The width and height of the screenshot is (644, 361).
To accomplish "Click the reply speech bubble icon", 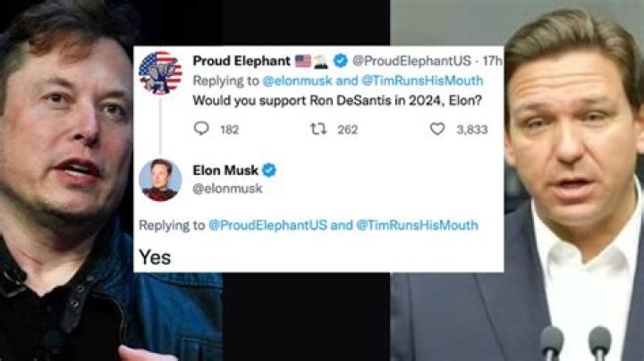I will [x=201, y=129].
